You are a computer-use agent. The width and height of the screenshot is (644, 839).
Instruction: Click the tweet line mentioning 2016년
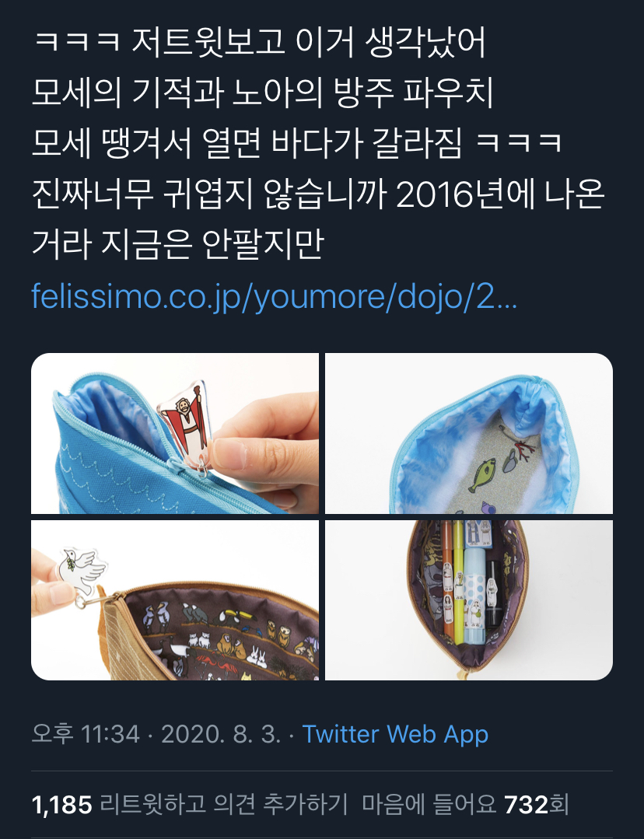319,194
